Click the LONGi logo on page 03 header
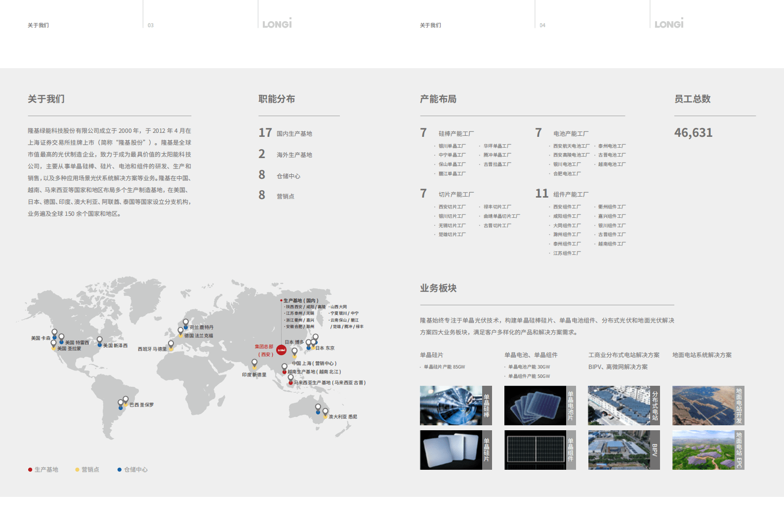This screenshot has width=784, height=532. click(x=277, y=24)
